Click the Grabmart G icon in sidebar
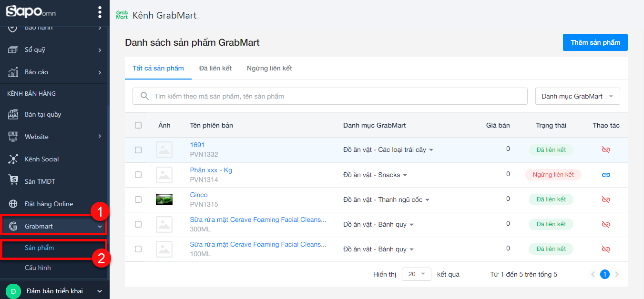This screenshot has width=644, height=299. coord(13,226)
